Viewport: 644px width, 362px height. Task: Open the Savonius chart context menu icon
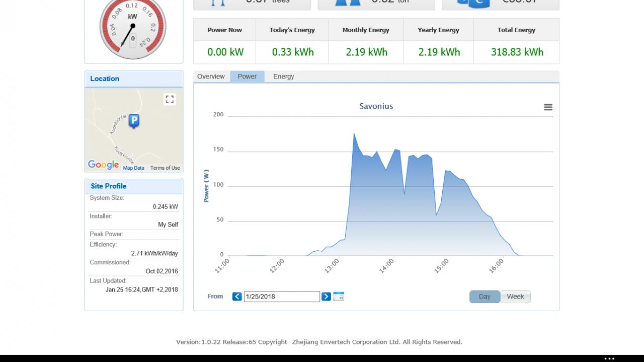pos(548,107)
